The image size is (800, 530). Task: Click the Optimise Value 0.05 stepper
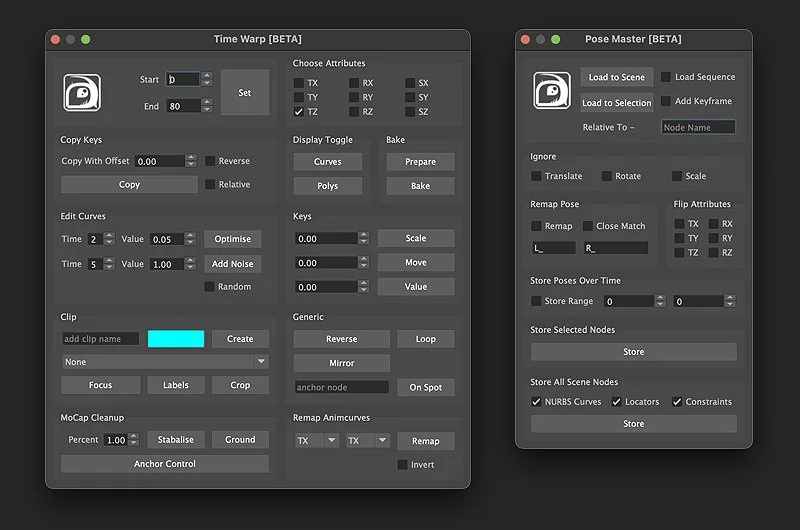point(190,239)
